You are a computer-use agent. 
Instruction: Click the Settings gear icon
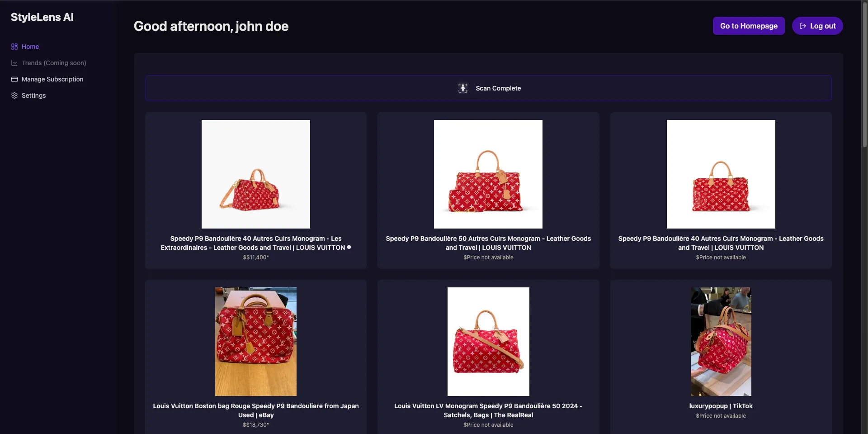point(14,95)
